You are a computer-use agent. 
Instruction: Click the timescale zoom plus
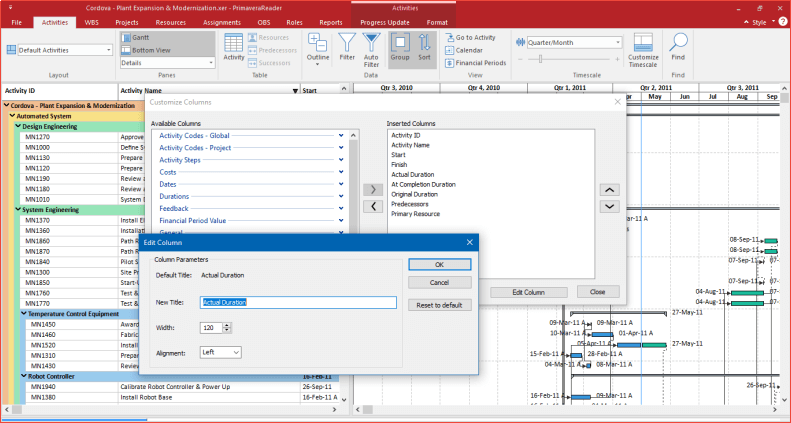(617, 59)
